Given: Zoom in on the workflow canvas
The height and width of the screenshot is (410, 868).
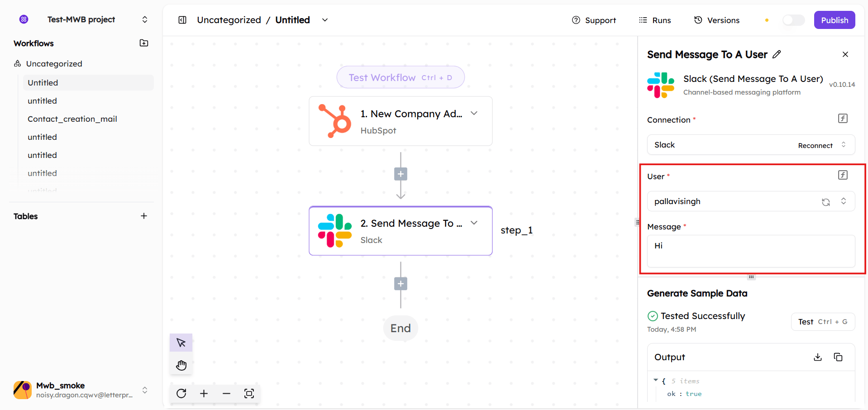Looking at the screenshot, I should tap(204, 393).
